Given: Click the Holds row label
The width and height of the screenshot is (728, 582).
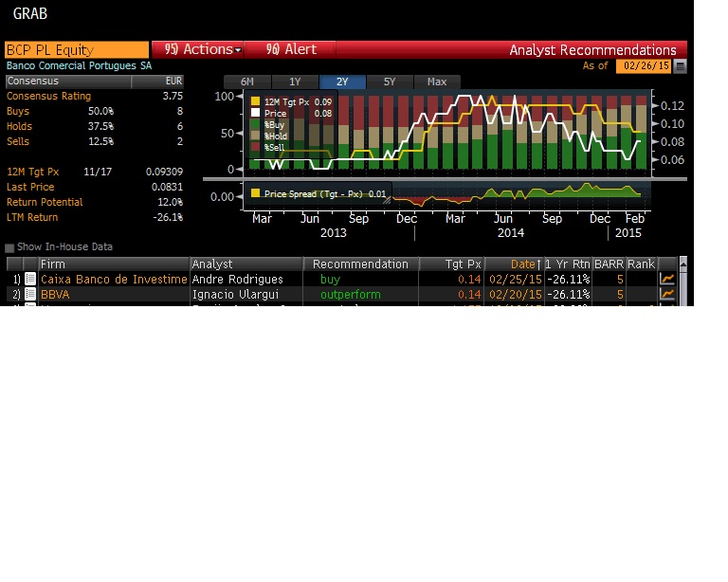Looking at the screenshot, I should coord(19,126).
